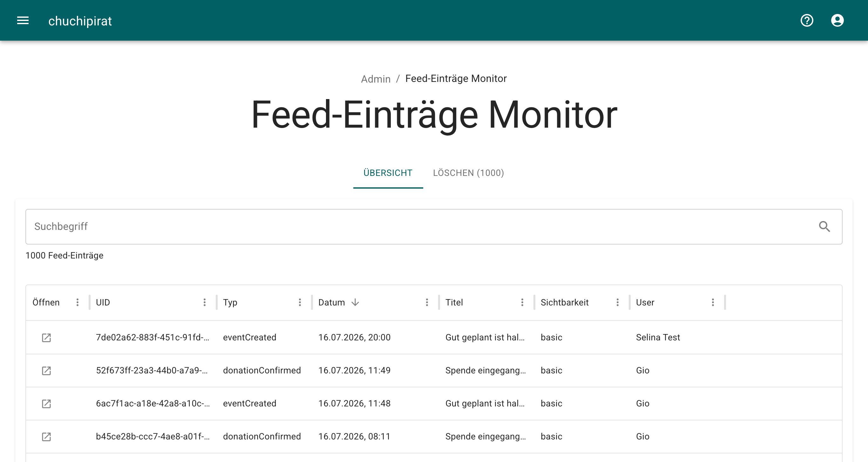This screenshot has width=868, height=462.
Task: Open the feed entry b45ce28b-ccc7
Action: coord(46,436)
